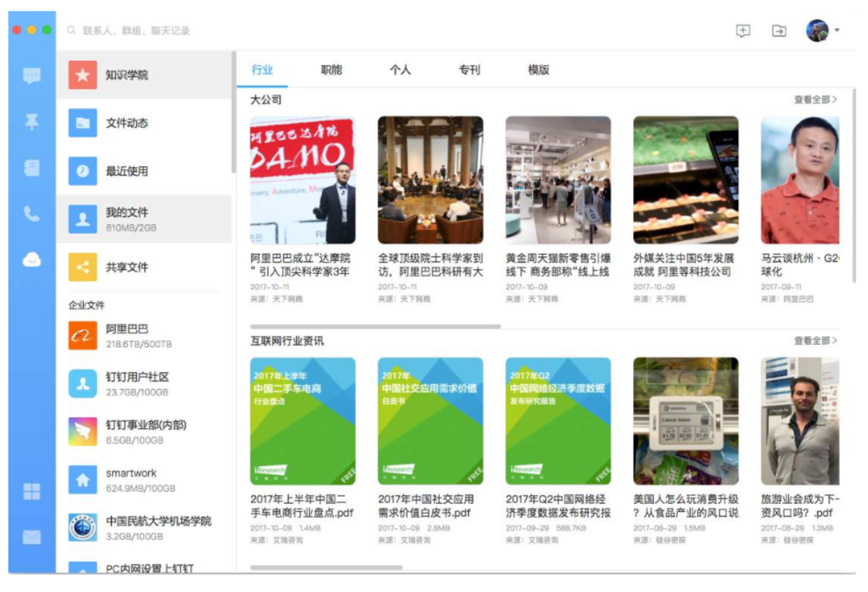
Task: Open 中国民航大学机场学院 folder
Action: pos(144,528)
